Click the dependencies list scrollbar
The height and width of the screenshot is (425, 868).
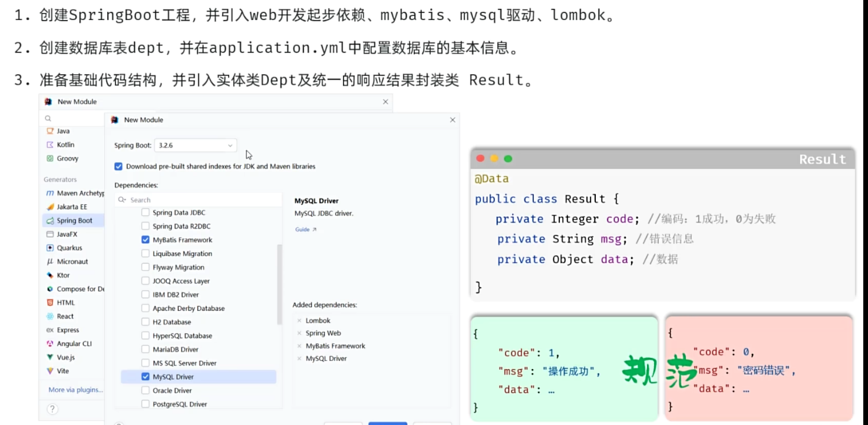click(279, 284)
